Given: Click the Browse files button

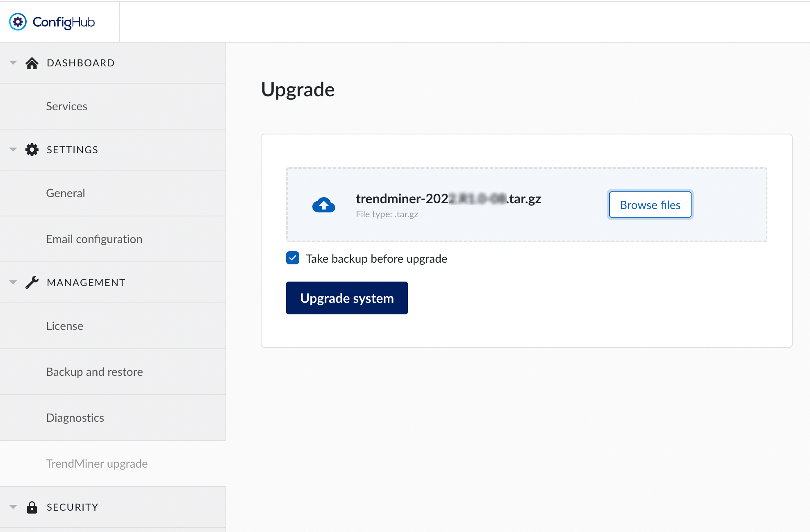Looking at the screenshot, I should tap(650, 205).
